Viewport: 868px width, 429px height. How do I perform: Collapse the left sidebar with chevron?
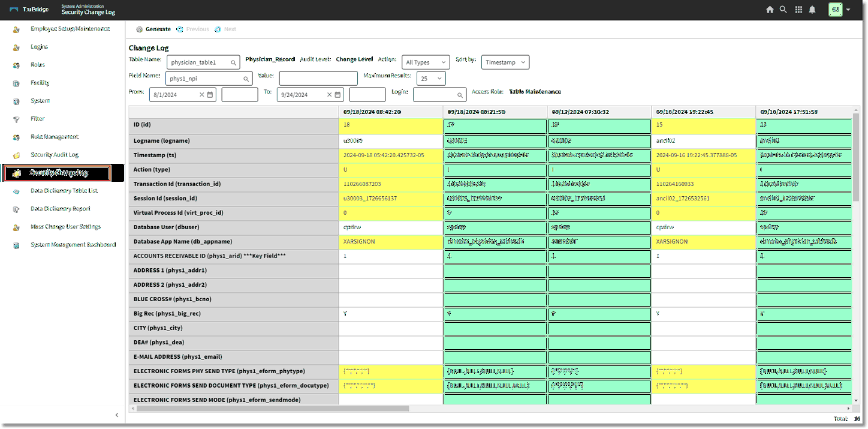pyautogui.click(x=117, y=415)
